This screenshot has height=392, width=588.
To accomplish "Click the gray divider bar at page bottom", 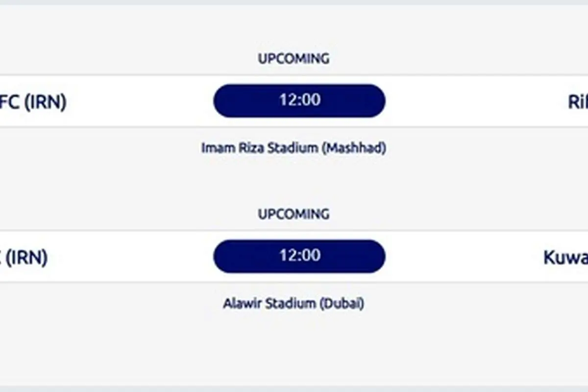I will [x=294, y=389].
